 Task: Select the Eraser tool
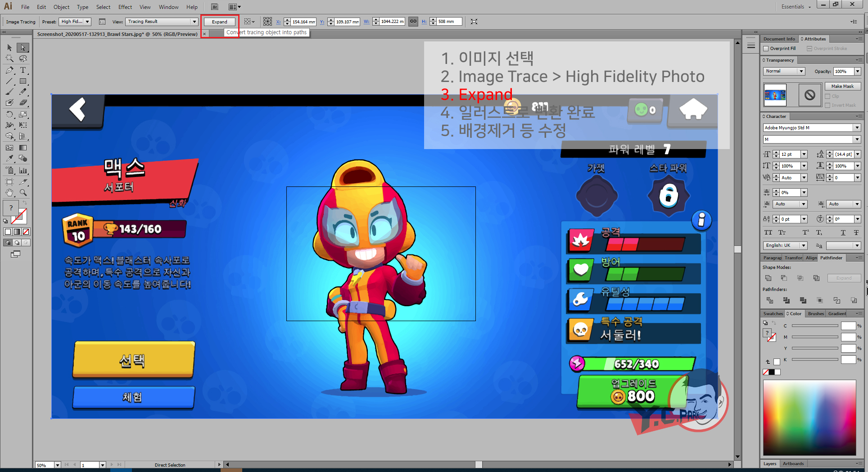23,103
